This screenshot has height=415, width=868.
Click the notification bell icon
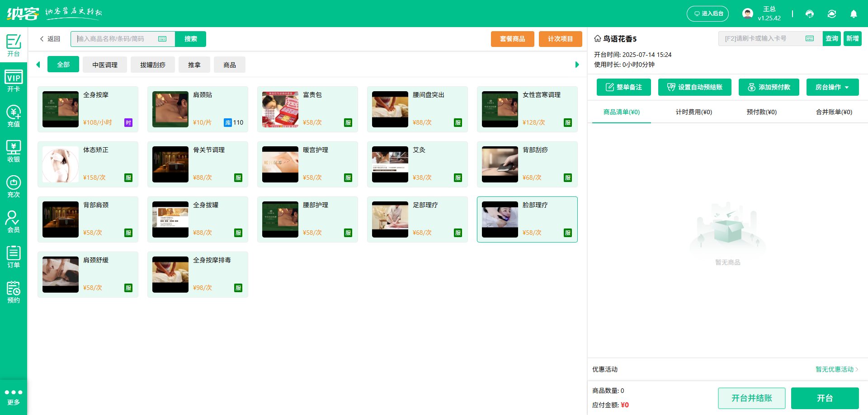click(854, 14)
